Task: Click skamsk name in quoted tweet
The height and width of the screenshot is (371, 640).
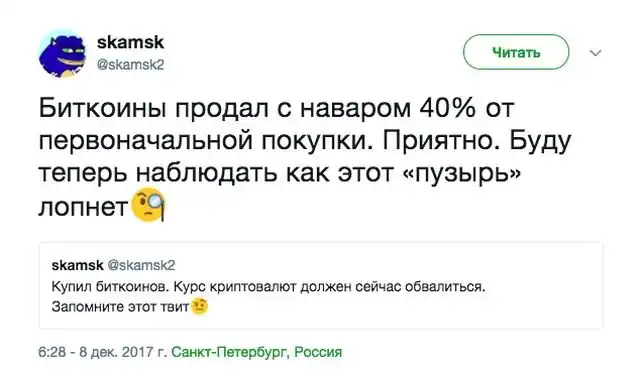Action: (78, 265)
